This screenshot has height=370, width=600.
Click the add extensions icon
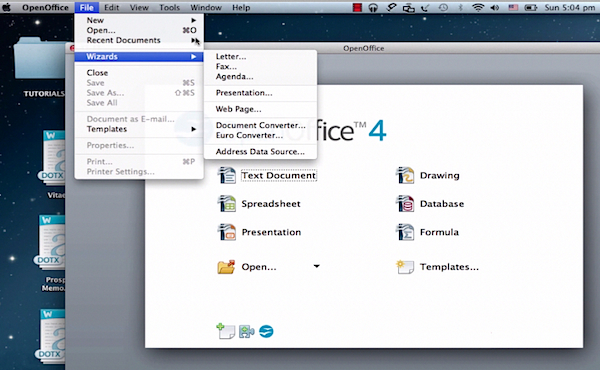click(246, 331)
